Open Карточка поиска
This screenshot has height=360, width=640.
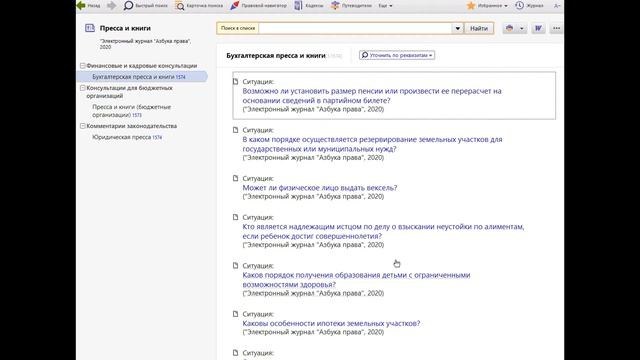click(199, 6)
